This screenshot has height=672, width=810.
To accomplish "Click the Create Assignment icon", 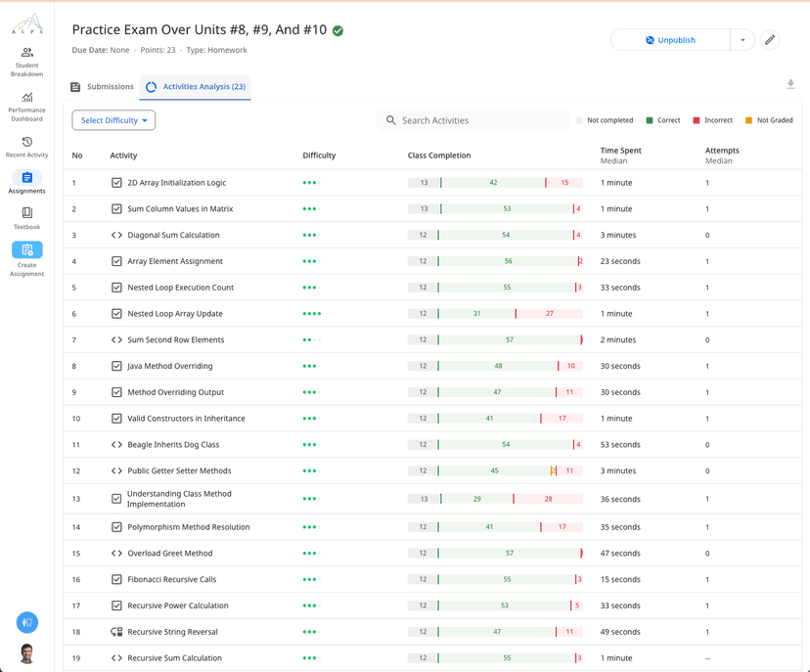I will [26, 250].
